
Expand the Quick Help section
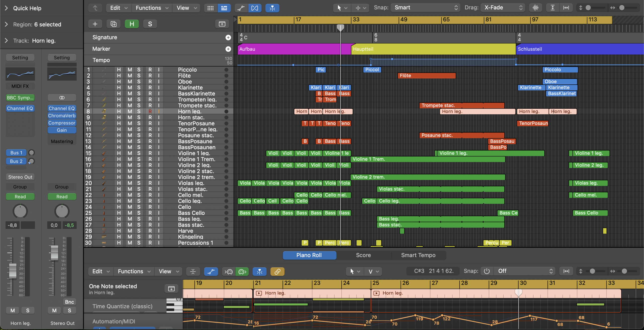(7, 8)
